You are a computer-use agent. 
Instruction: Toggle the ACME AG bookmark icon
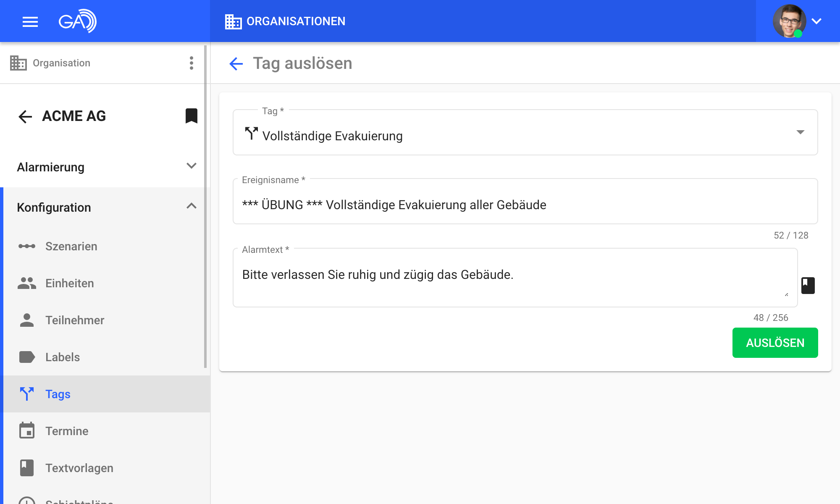point(192,116)
